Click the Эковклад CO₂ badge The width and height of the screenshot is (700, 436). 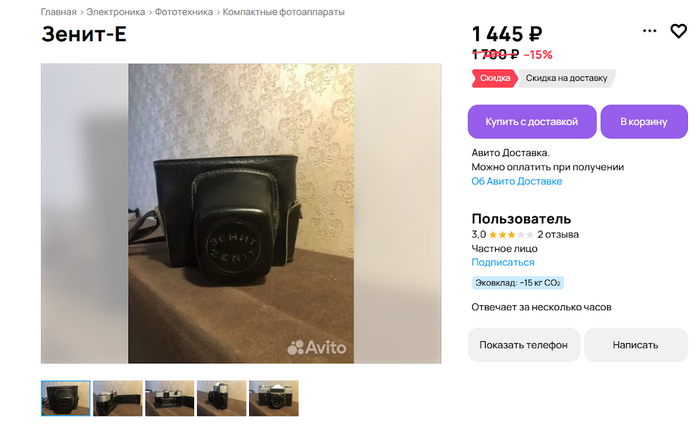click(x=518, y=283)
